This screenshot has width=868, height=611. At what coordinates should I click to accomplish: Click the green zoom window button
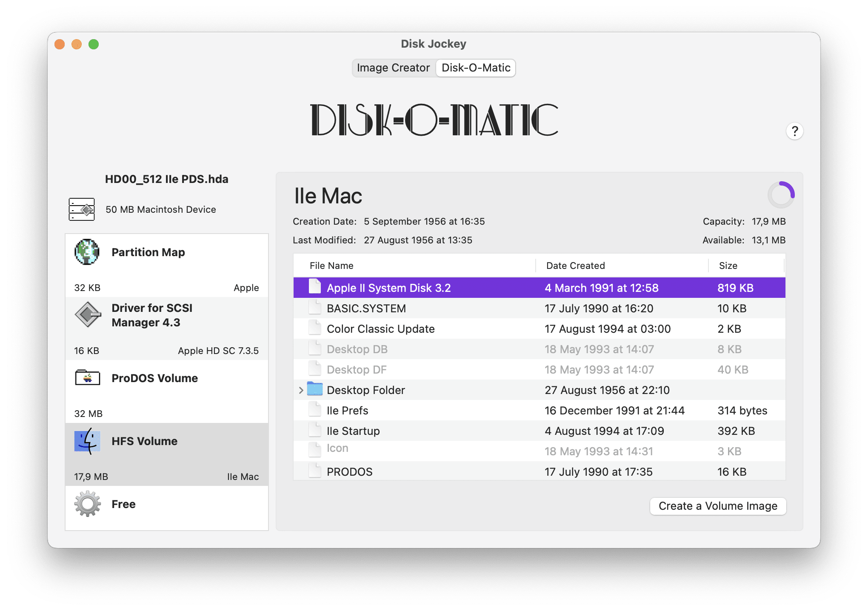[x=94, y=44]
